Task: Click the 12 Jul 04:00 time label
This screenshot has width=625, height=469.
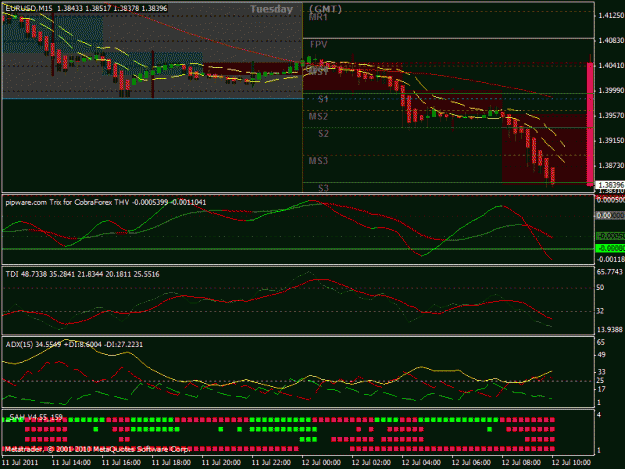Action: (421, 463)
